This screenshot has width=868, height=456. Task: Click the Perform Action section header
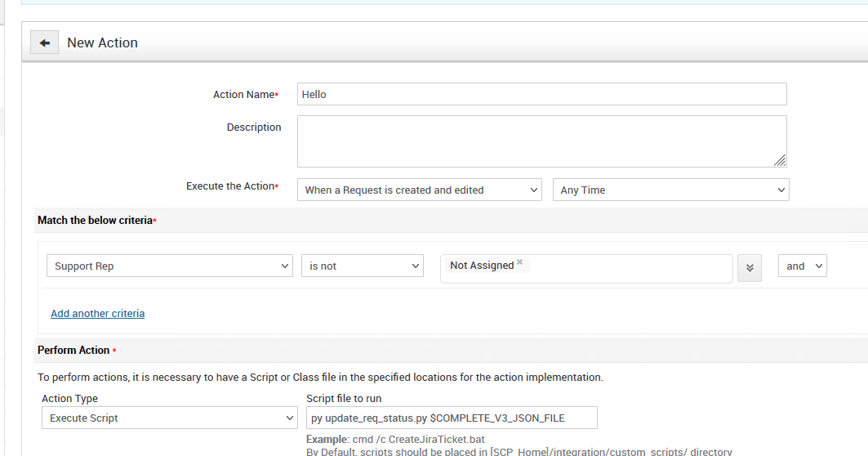[73, 350]
